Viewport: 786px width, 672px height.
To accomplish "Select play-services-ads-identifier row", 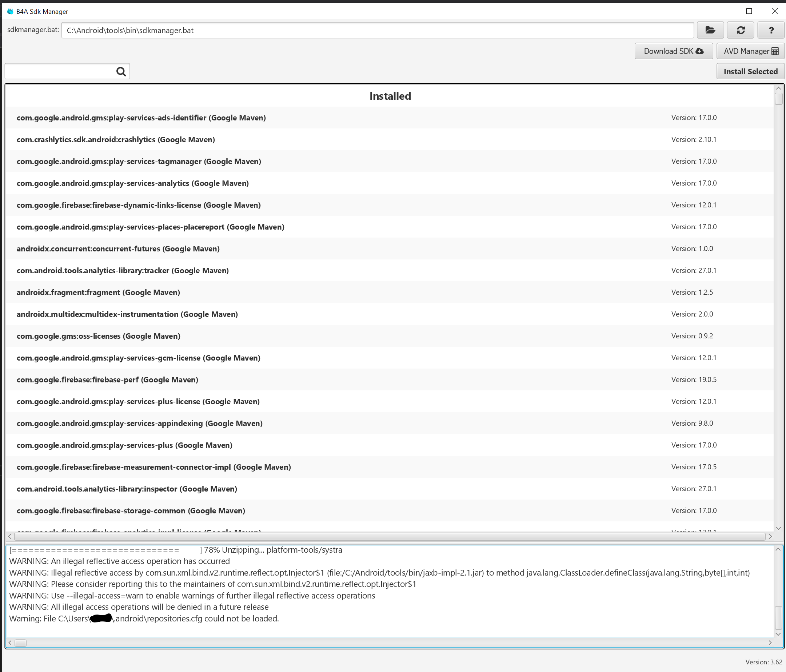I will [x=390, y=118].
